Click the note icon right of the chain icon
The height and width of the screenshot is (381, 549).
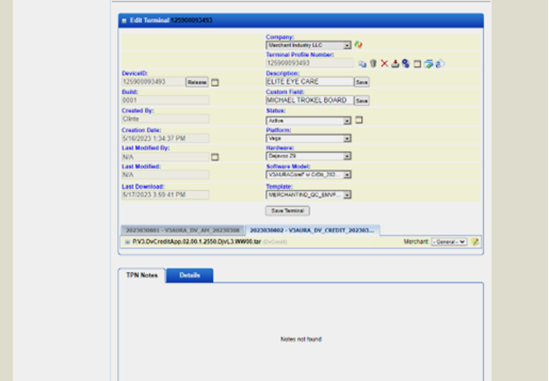pyautogui.click(x=417, y=64)
